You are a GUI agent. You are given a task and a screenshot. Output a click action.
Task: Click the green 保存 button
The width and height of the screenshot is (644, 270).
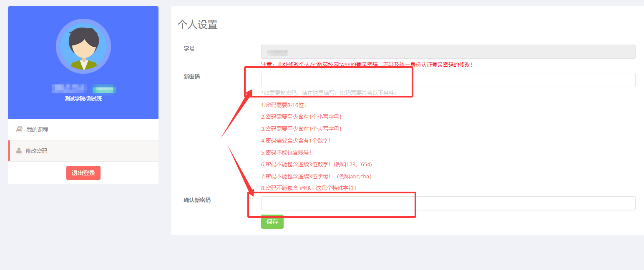click(x=272, y=222)
